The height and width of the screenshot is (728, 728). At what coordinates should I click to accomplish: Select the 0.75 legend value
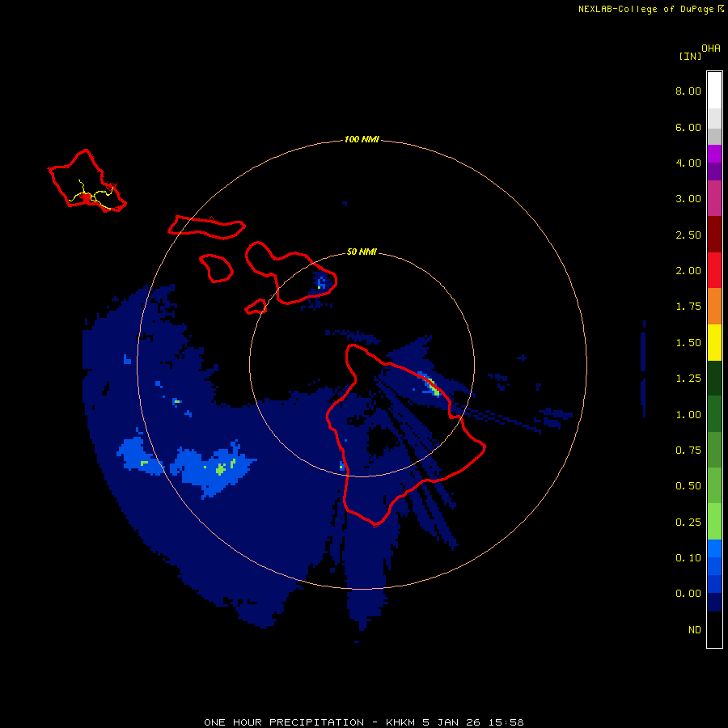pyautogui.click(x=688, y=451)
